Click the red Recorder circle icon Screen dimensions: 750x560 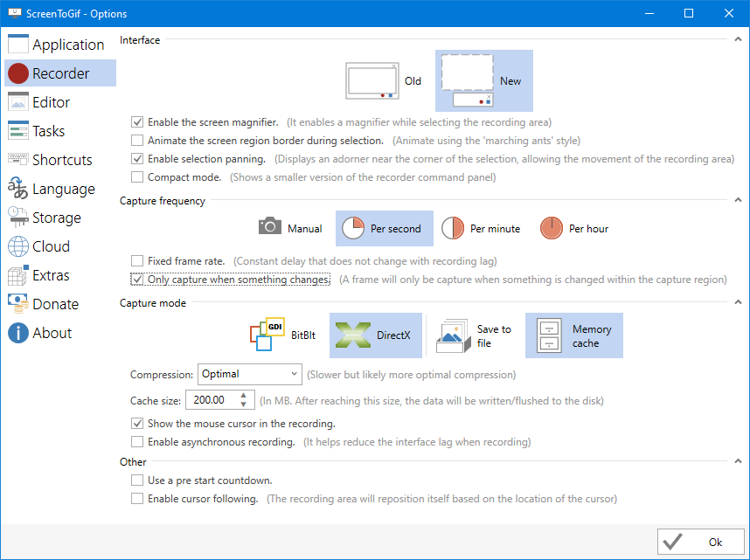tap(18, 73)
